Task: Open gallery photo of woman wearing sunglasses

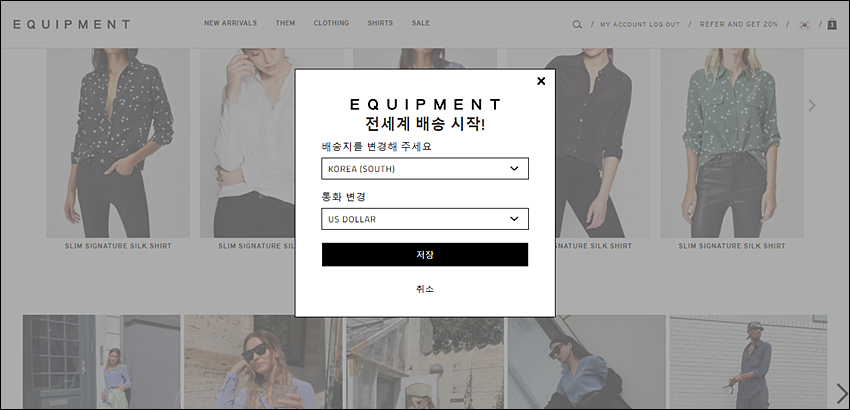Action: point(263,362)
